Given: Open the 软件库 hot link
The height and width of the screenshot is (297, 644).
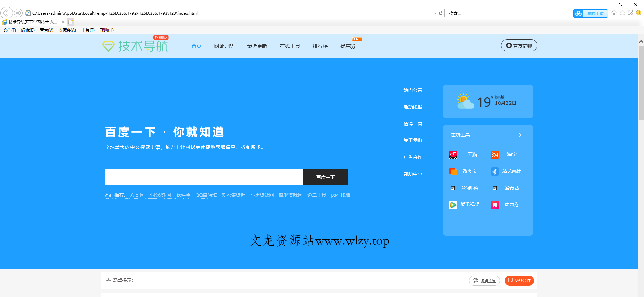Looking at the screenshot, I should pos(183,195).
